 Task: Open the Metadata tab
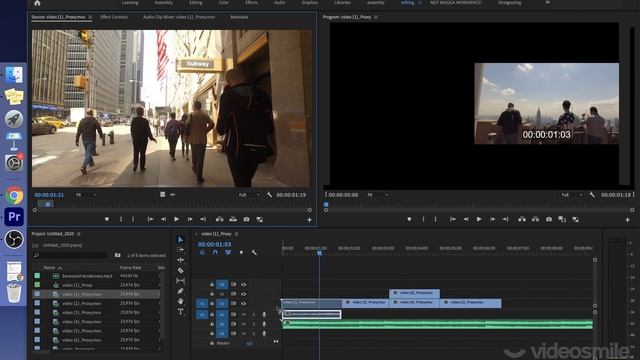(239, 17)
